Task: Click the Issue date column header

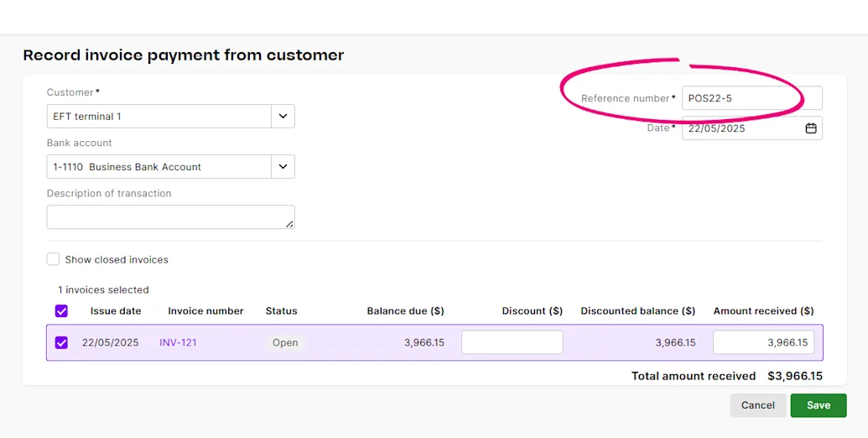Action: [116, 311]
